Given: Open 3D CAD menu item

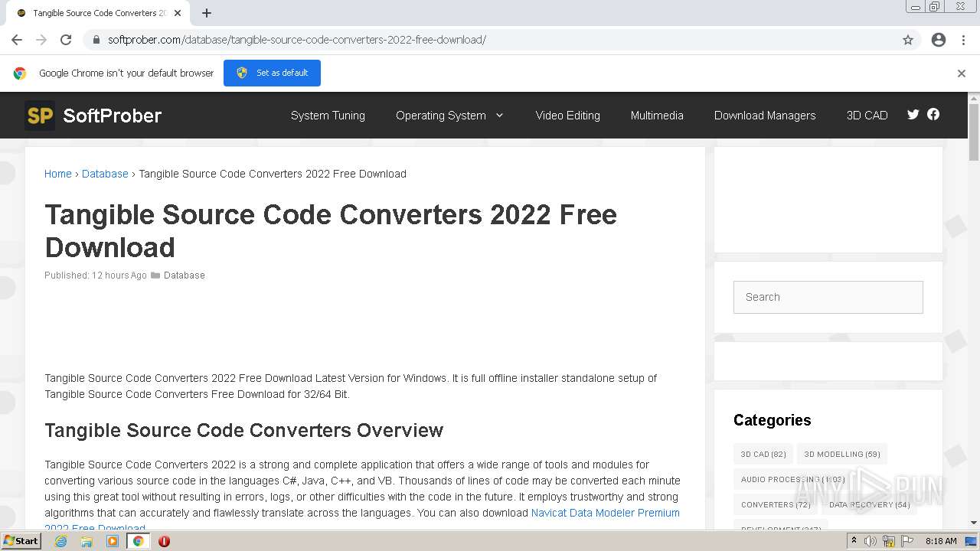Looking at the screenshot, I should tap(867, 116).
